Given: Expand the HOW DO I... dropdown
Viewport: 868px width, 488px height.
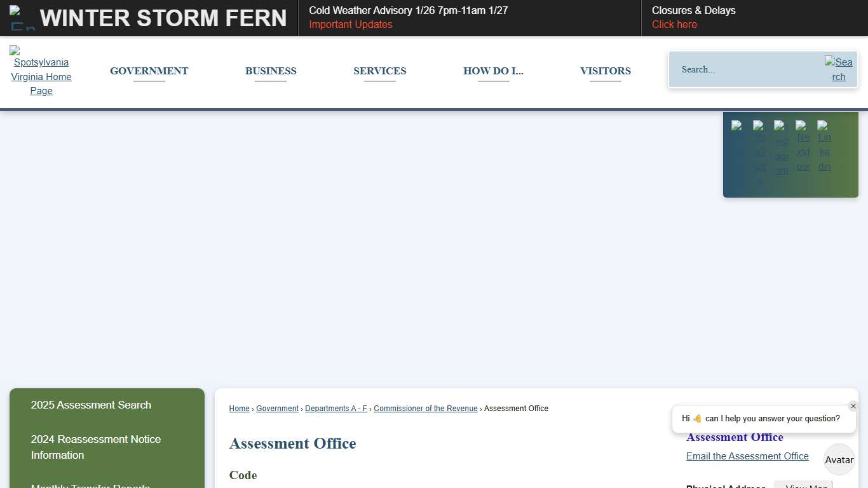Looking at the screenshot, I should [x=493, y=71].
